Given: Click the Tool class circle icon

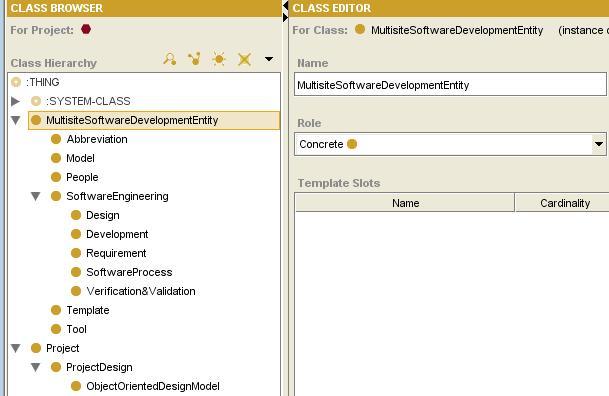Looking at the screenshot, I should tap(56, 330).
